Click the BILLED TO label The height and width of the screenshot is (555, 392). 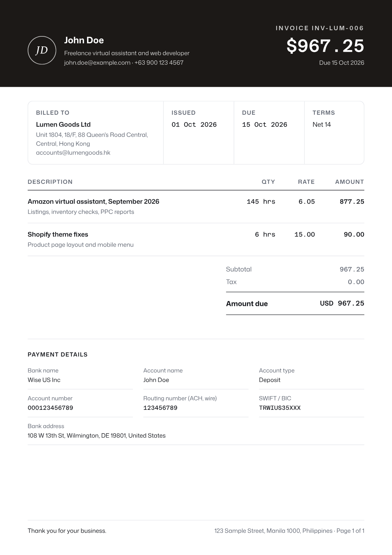[x=53, y=113]
